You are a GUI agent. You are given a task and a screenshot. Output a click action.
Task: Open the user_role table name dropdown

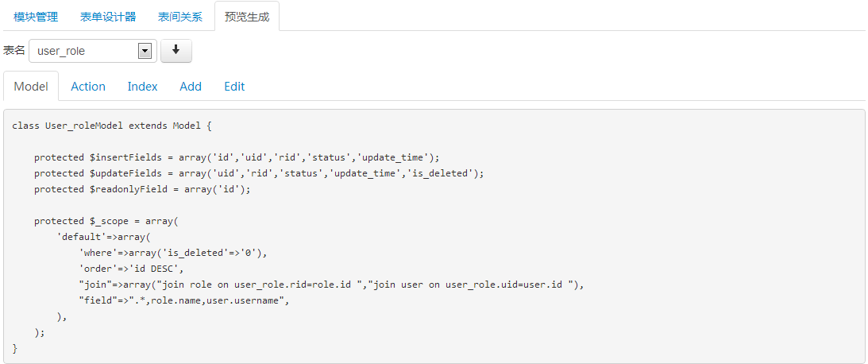click(92, 51)
